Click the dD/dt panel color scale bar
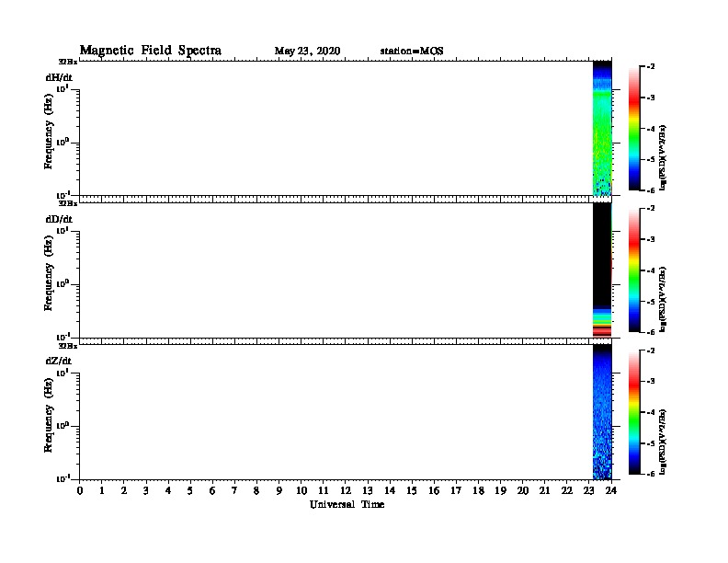The height and width of the screenshot is (563, 728). (634, 270)
